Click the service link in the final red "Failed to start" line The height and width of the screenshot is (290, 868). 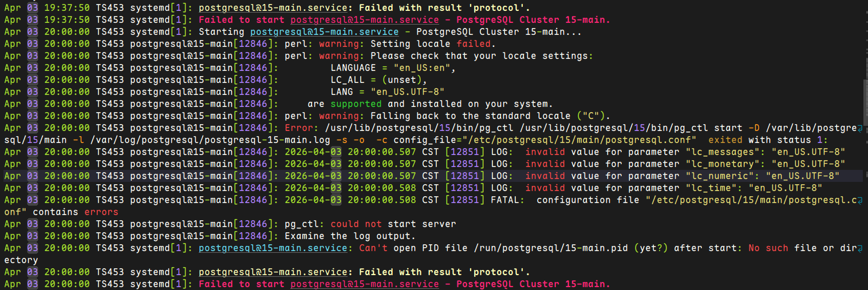[x=365, y=284]
